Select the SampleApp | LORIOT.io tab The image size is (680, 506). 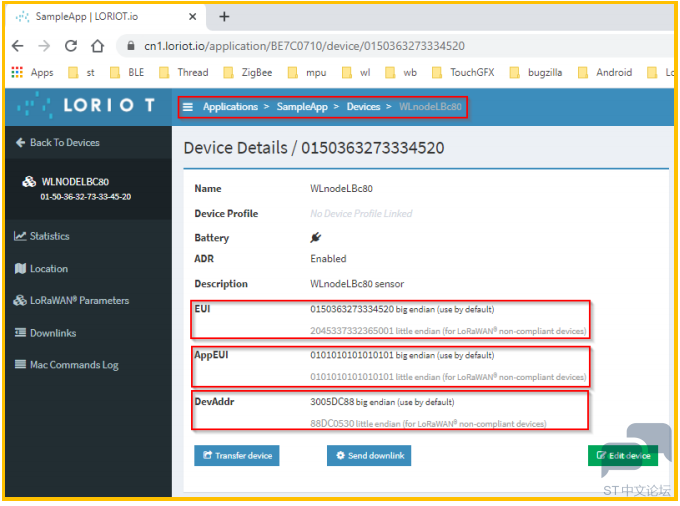point(106,17)
